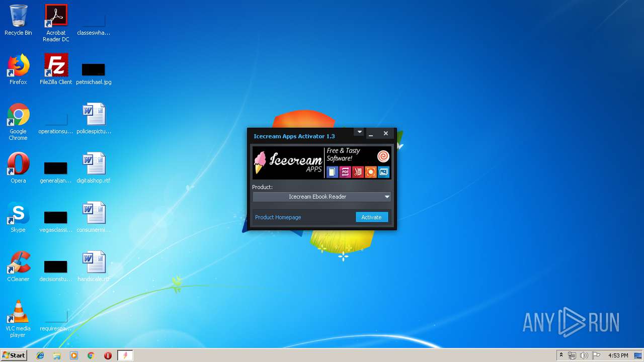Launch Opera from the taskbar

108,355
